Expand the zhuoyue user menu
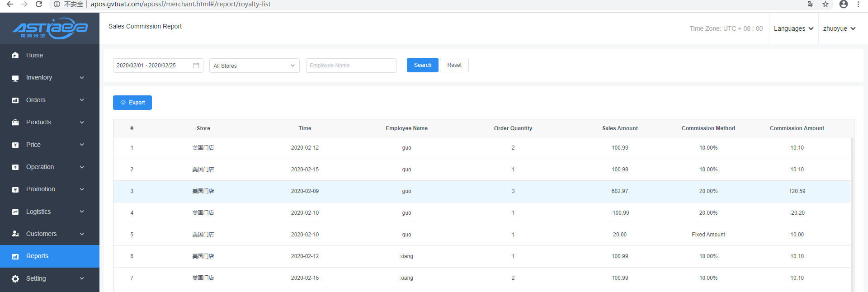This screenshot has height=292, width=868. pos(839,28)
